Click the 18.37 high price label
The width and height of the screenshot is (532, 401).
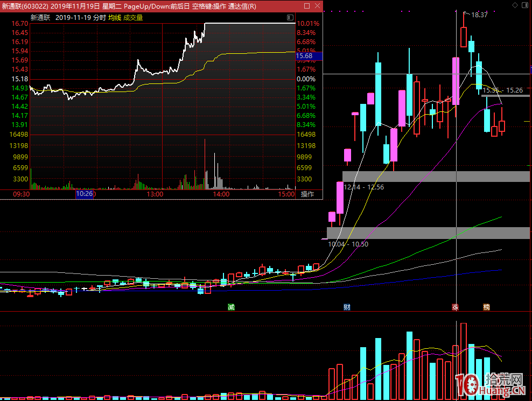(479, 15)
